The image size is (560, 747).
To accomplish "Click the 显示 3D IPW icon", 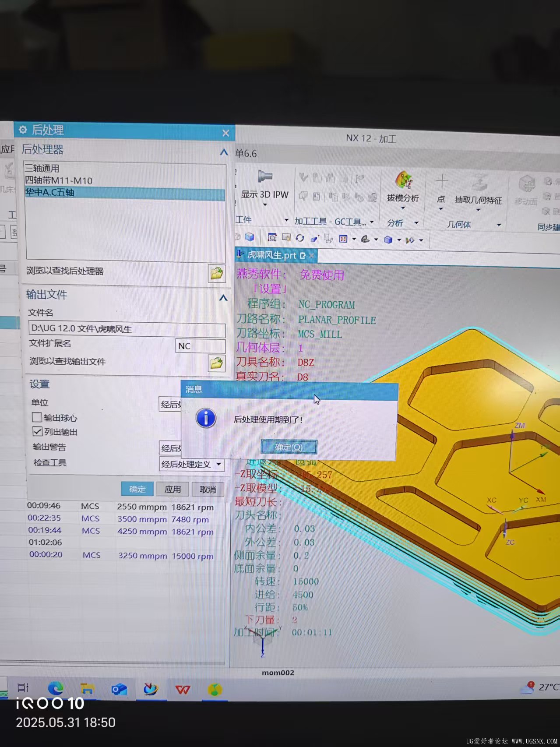I will [x=265, y=176].
